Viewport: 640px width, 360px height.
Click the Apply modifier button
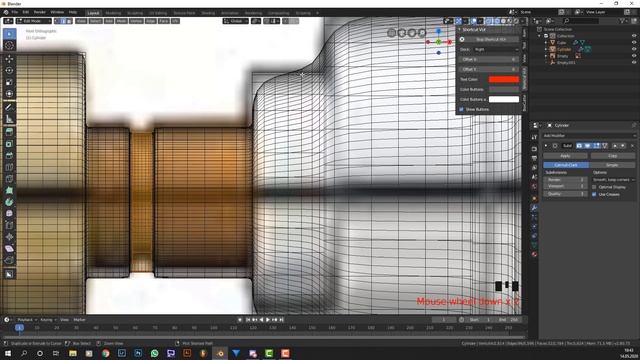click(565, 156)
